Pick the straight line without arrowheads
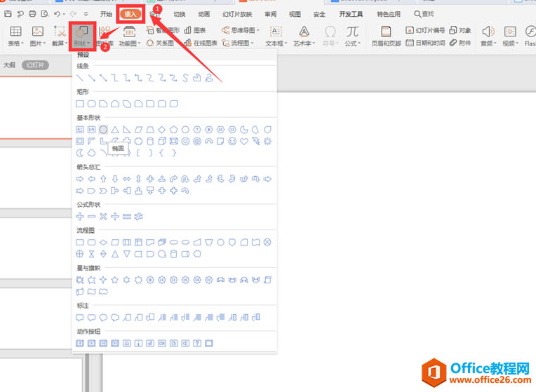Viewport: 536px width, 392px height. click(80, 78)
